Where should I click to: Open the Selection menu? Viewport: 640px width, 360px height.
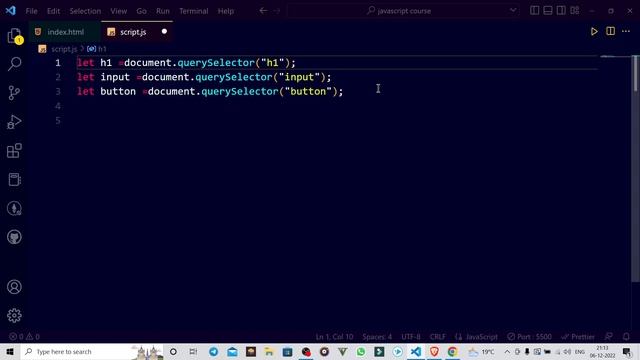[x=85, y=11]
